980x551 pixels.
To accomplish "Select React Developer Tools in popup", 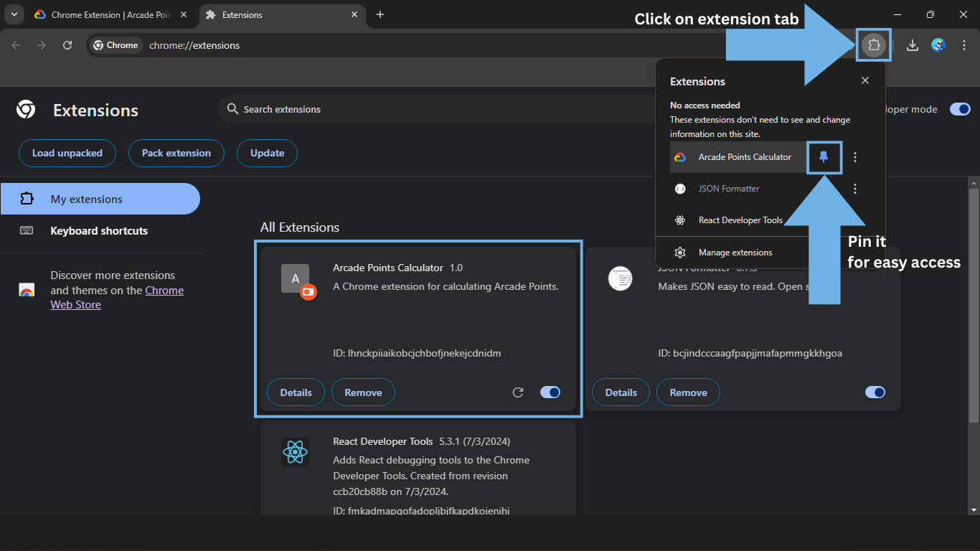I will [740, 220].
